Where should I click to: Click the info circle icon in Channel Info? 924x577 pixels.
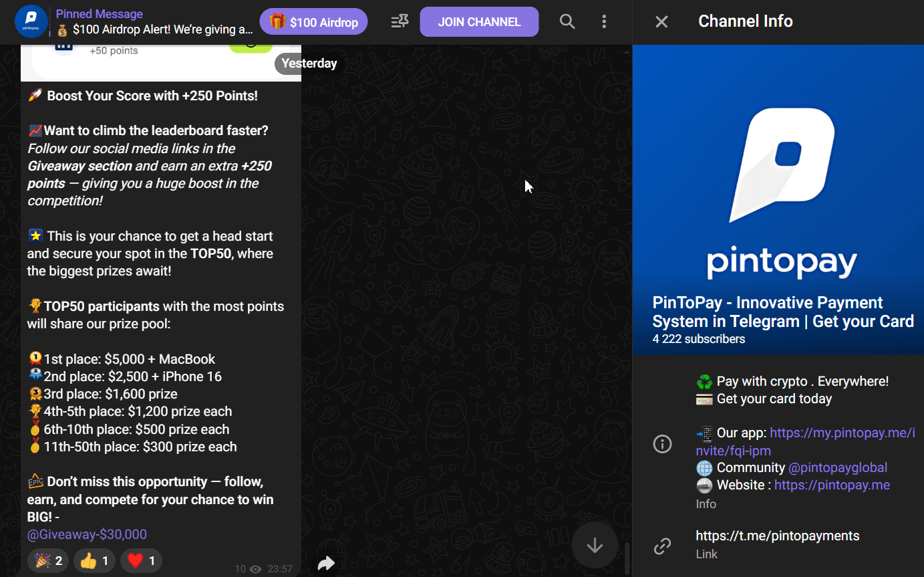coord(662,443)
